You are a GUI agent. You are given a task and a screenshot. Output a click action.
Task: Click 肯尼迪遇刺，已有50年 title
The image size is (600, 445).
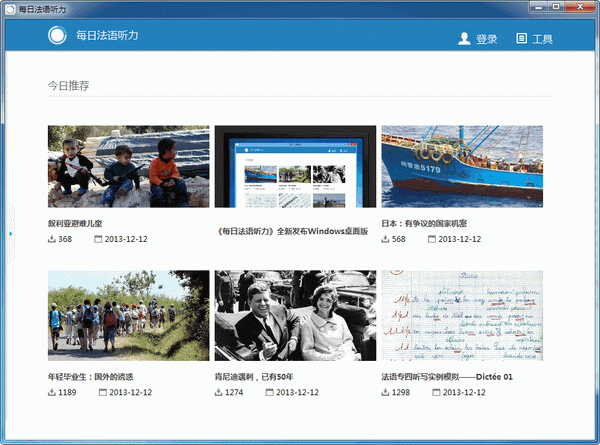click(254, 376)
